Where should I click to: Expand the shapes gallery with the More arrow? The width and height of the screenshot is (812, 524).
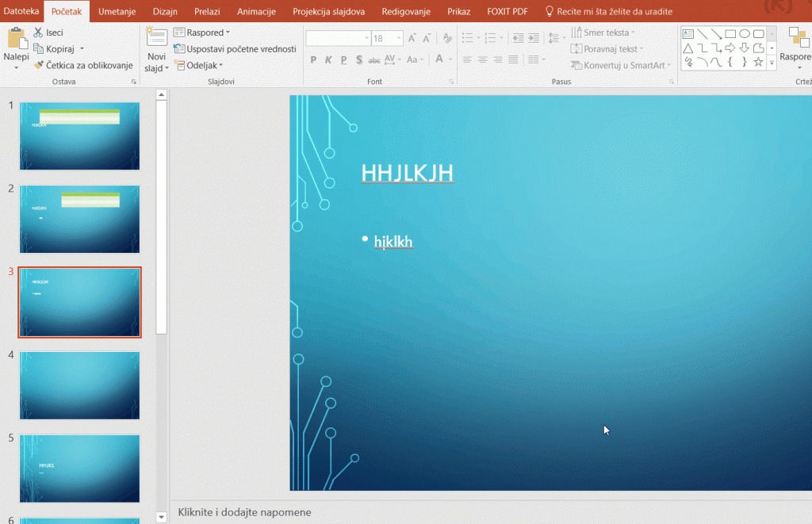tap(772, 63)
